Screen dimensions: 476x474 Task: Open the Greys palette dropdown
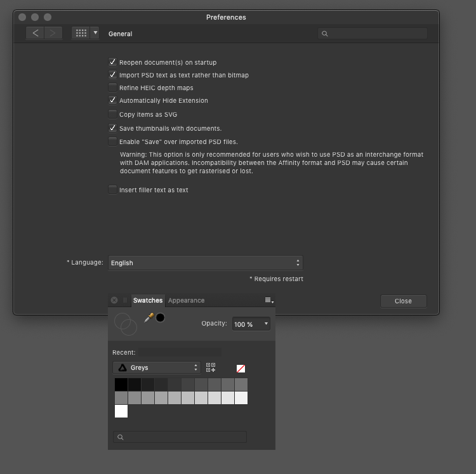[157, 368]
